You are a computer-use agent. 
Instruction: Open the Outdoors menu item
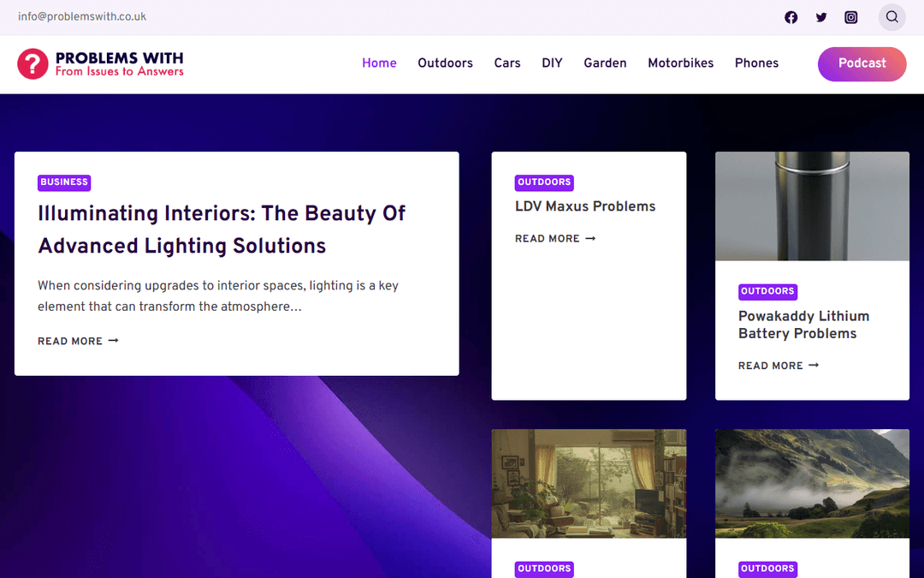tap(445, 63)
